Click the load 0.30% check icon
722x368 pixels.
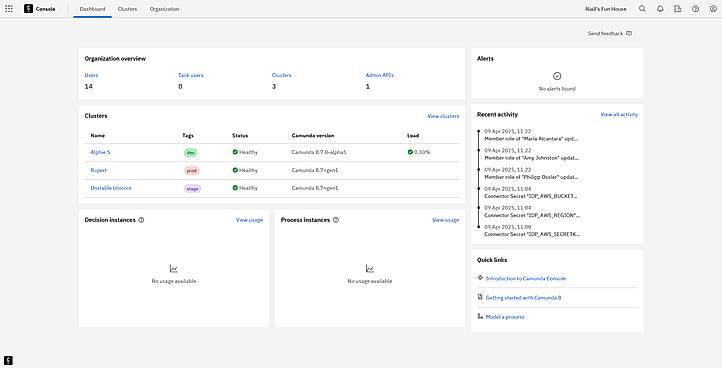410,152
